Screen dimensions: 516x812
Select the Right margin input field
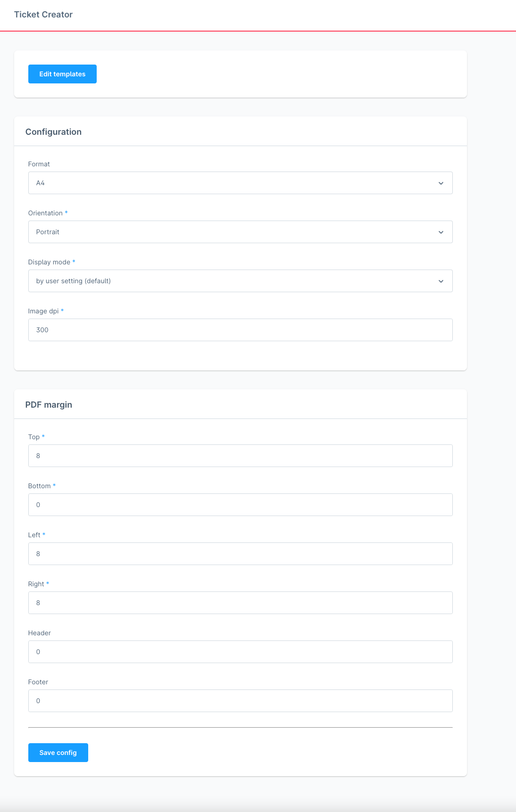(x=241, y=603)
